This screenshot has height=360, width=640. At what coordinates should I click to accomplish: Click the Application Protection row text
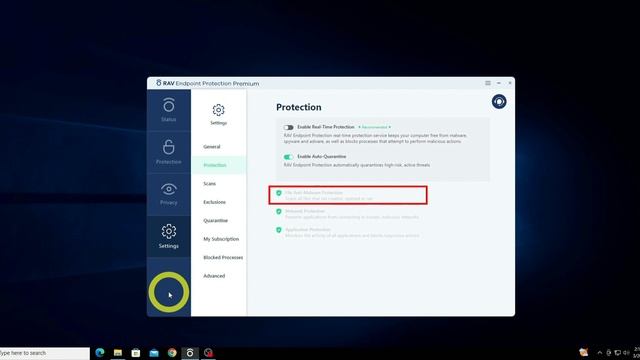(352, 233)
